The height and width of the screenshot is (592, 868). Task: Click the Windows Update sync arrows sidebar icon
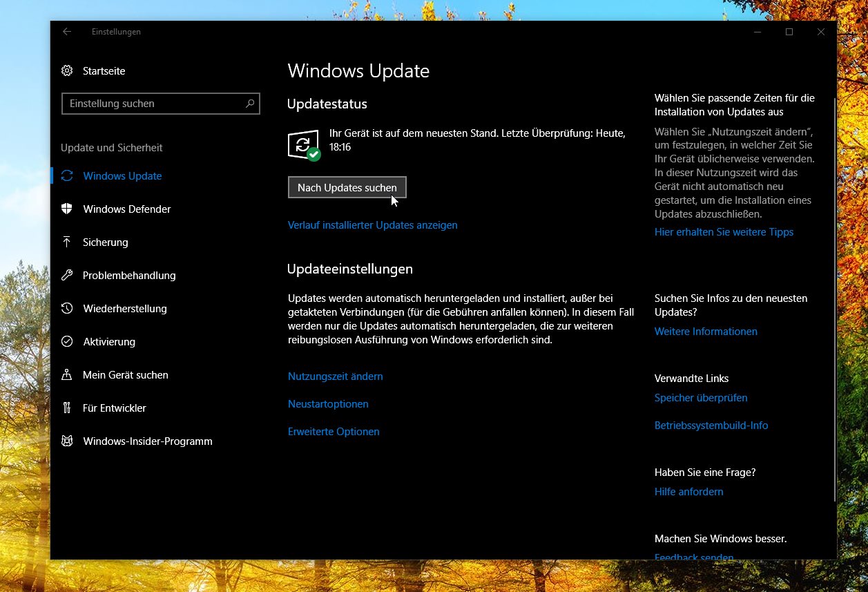tap(67, 176)
